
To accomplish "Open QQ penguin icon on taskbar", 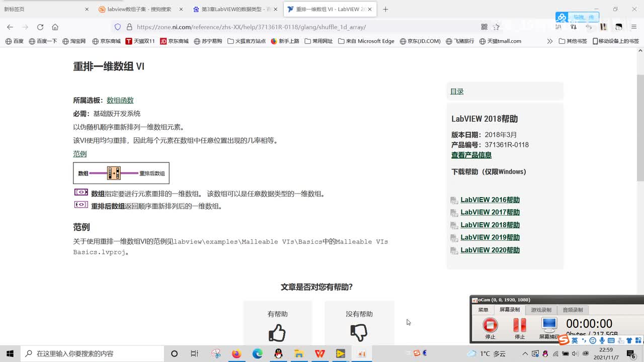I will tap(278, 353).
